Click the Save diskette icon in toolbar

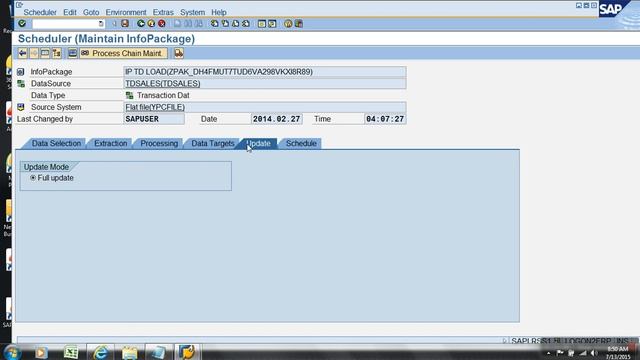coord(125,24)
